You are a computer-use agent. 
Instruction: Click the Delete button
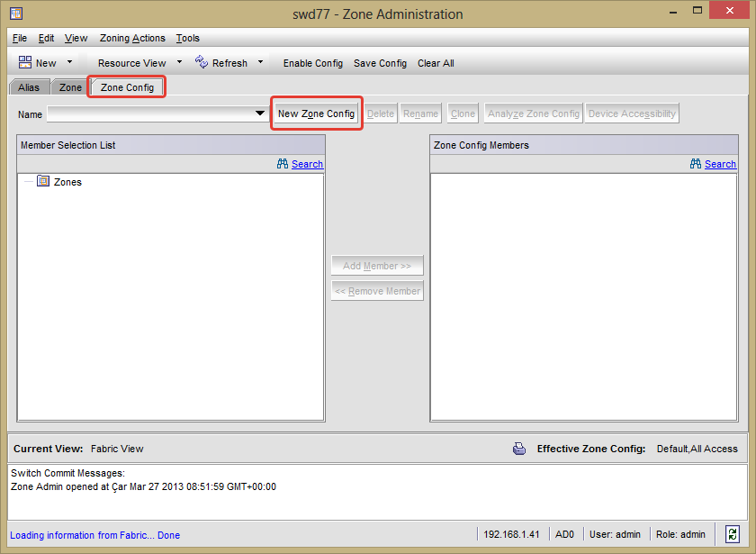click(381, 114)
